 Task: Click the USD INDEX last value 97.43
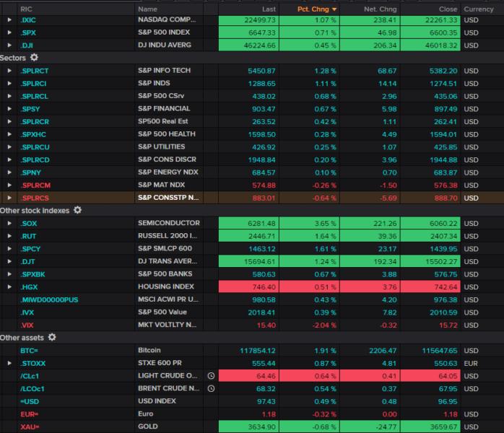266,401
